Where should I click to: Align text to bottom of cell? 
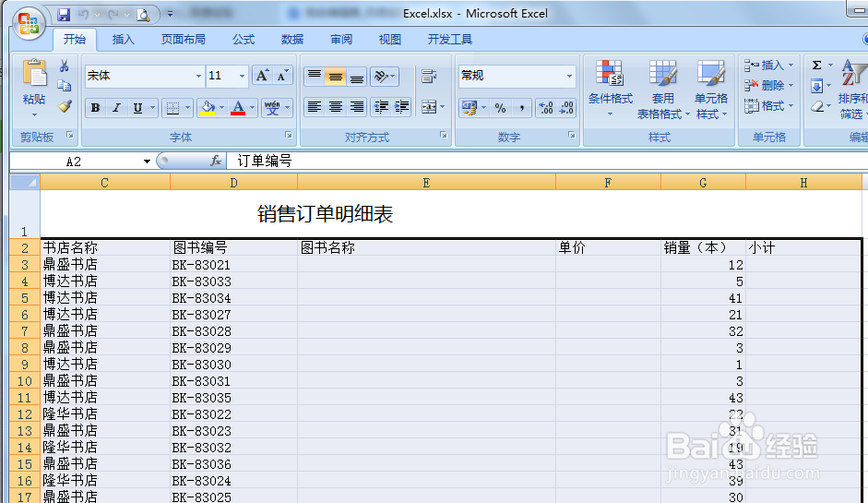357,76
